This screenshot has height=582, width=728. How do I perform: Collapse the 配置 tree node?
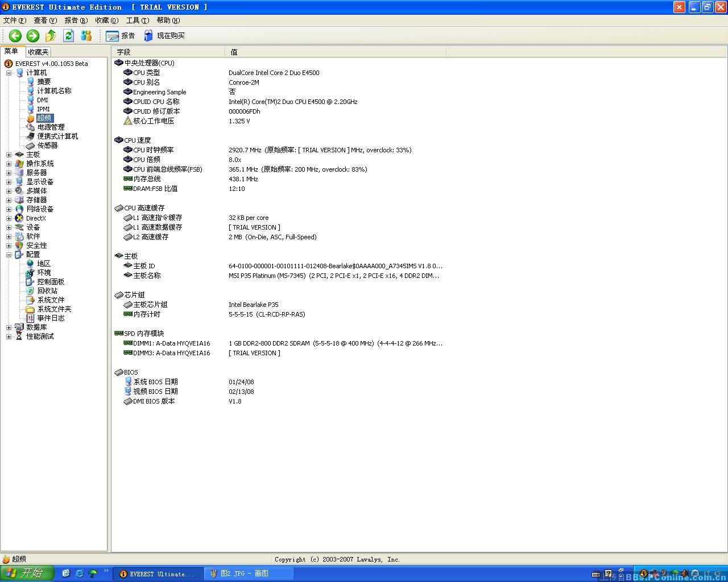pyautogui.click(x=9, y=255)
